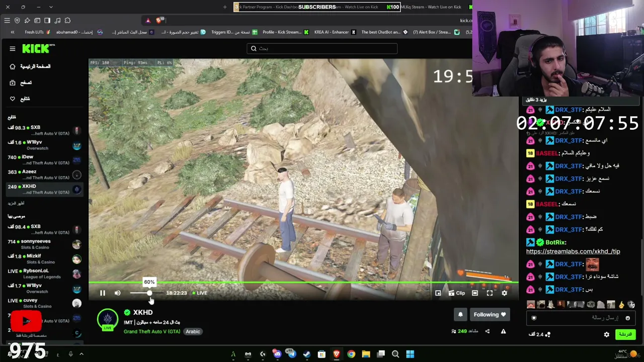Screen dimensions: 644x362
Task: Open RybsonLoL recommended channel
Action: point(44,274)
